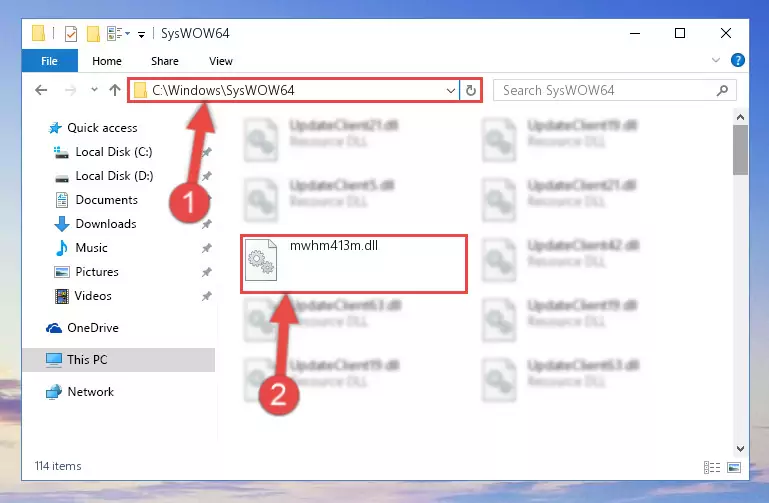Click the Downloads blue arrow icon
This screenshot has height=503, width=769.
point(62,224)
